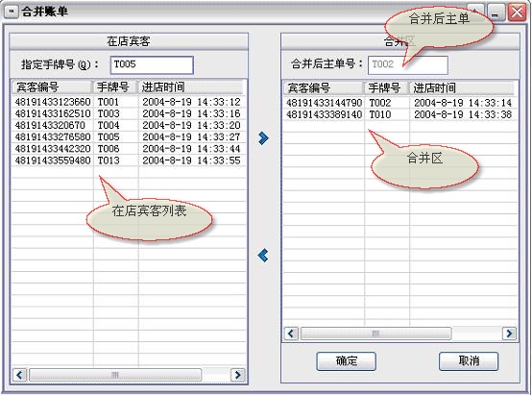Screen dimensions: 532x395
Task: Click left scroll arrow in 在店宾客 list
Action: pyautogui.click(x=19, y=375)
